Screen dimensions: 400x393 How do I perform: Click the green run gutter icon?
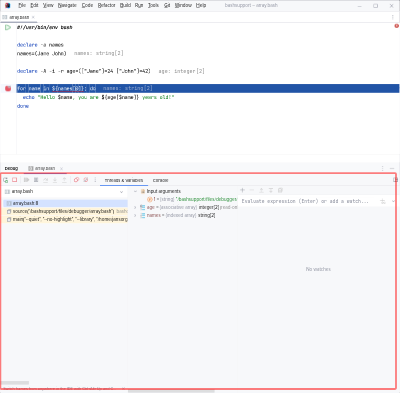(x=8, y=27)
